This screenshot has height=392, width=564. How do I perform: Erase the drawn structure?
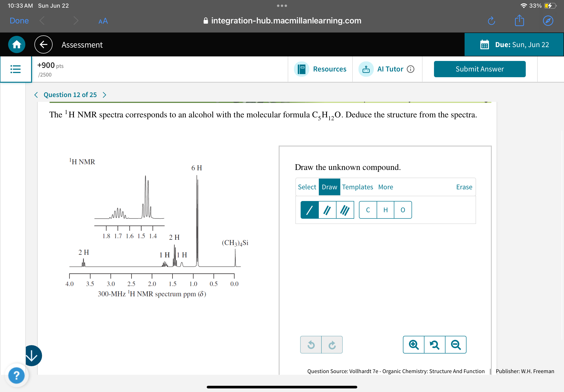[x=464, y=187]
